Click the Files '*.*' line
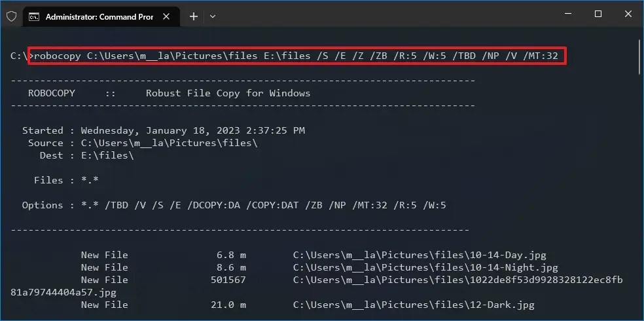The height and width of the screenshot is (321, 644). click(66, 180)
